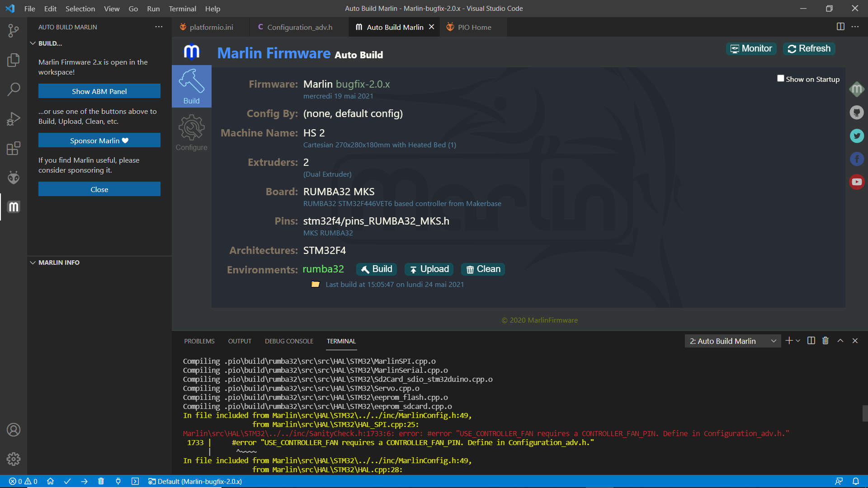Kill terminal with trash icon

coord(825,341)
